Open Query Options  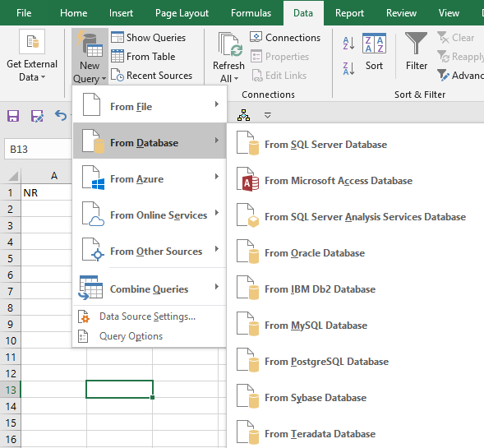click(x=150, y=336)
